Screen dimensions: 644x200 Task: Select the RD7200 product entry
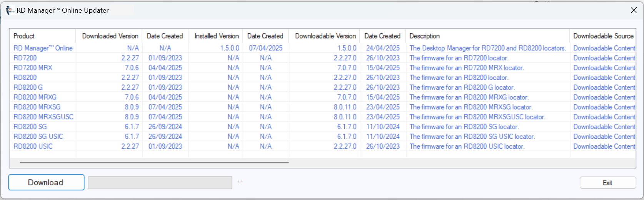[x=25, y=58]
